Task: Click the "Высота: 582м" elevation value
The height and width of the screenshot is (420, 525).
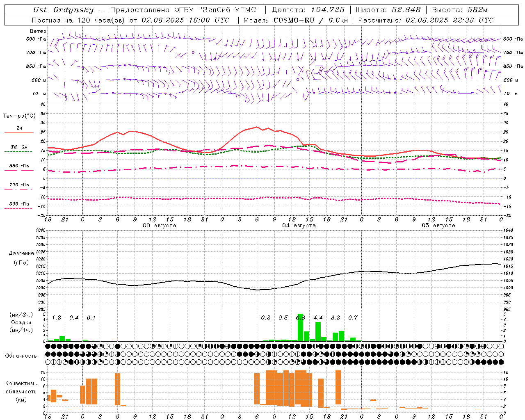Action: (460, 10)
